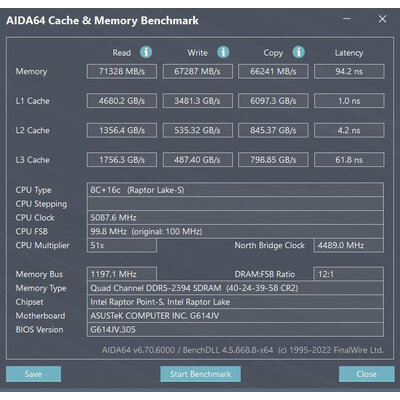
Task: Select the Memory Read result field
Action: (122, 71)
